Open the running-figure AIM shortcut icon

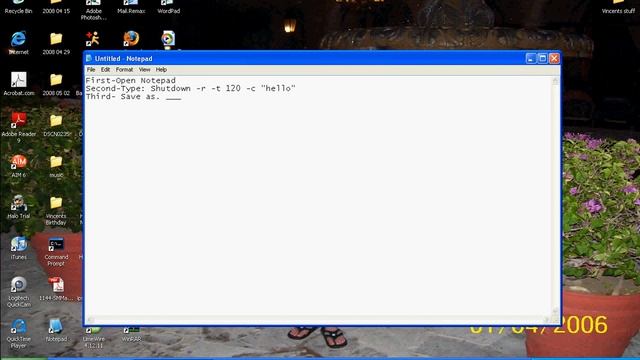[x=93, y=39]
